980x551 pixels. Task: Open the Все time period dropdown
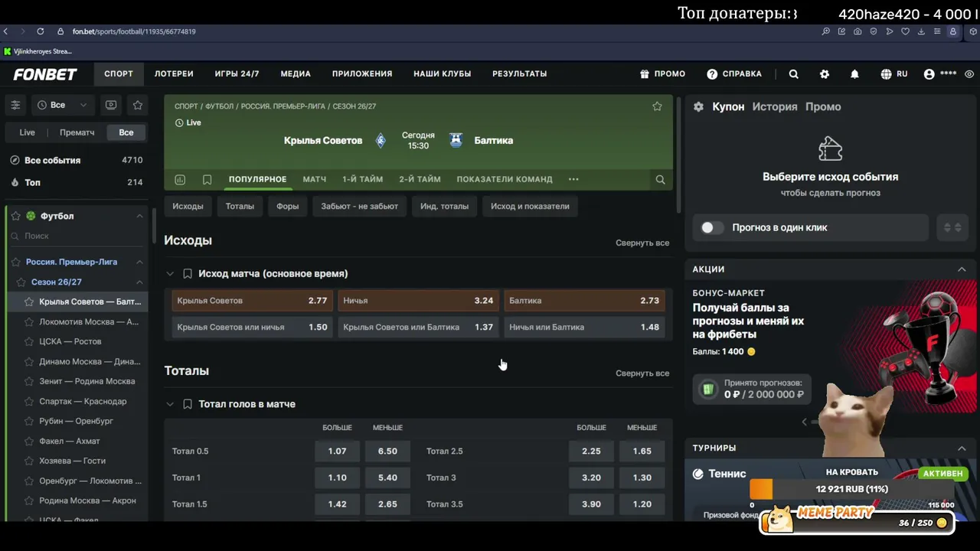62,105
